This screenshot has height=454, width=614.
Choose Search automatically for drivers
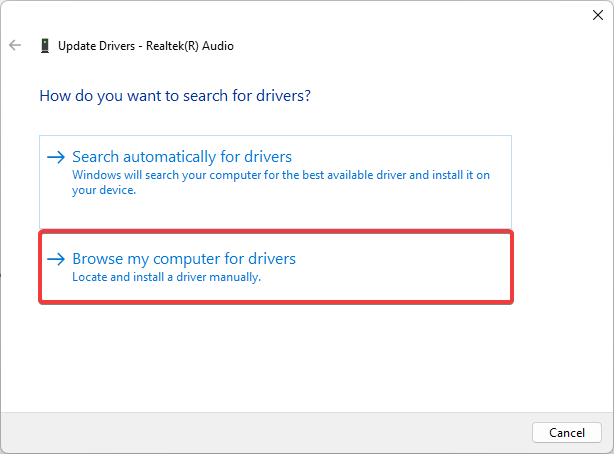(182, 157)
